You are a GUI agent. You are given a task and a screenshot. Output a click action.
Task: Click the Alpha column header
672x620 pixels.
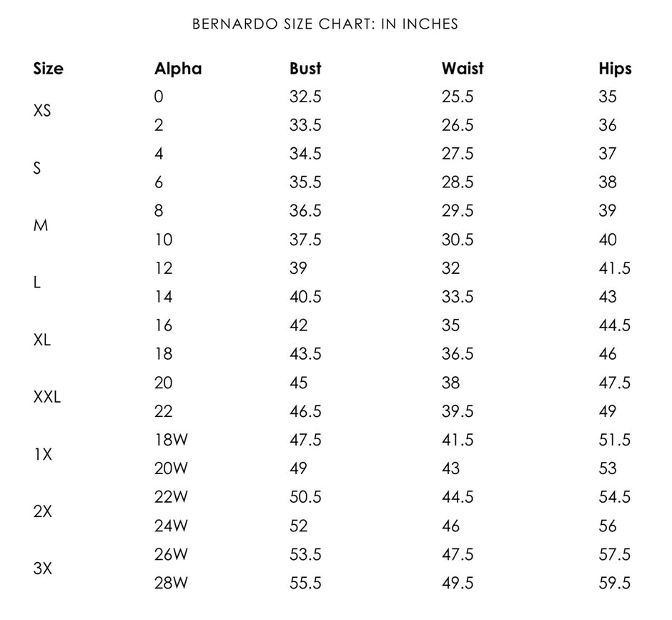point(178,69)
